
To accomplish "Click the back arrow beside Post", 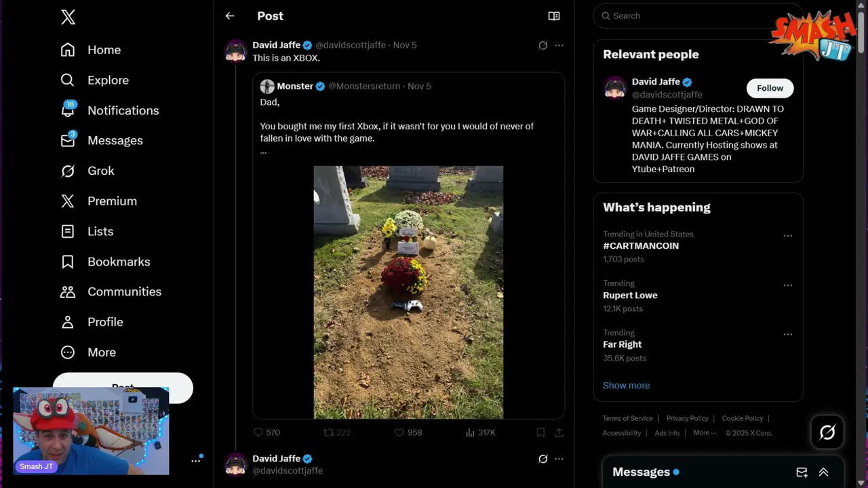I will click(x=230, y=16).
